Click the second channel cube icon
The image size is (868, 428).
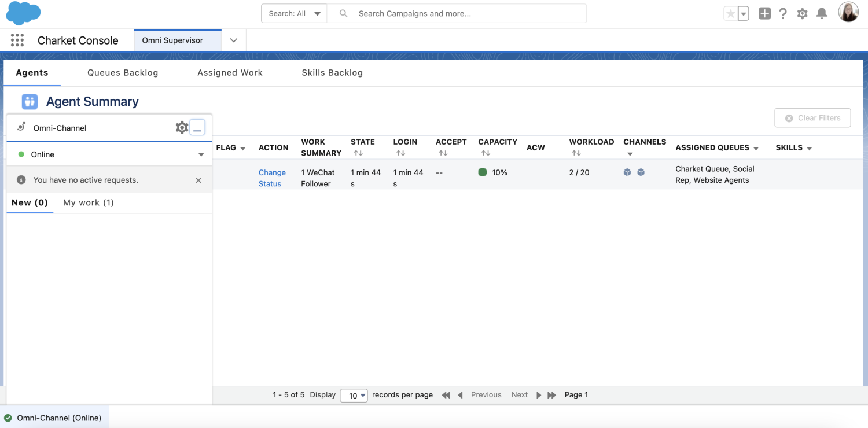641,172
